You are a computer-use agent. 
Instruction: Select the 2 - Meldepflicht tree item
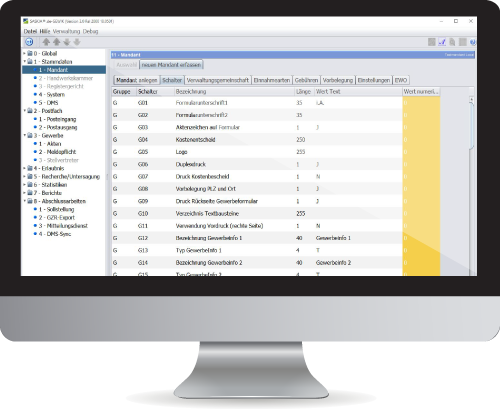click(x=57, y=152)
